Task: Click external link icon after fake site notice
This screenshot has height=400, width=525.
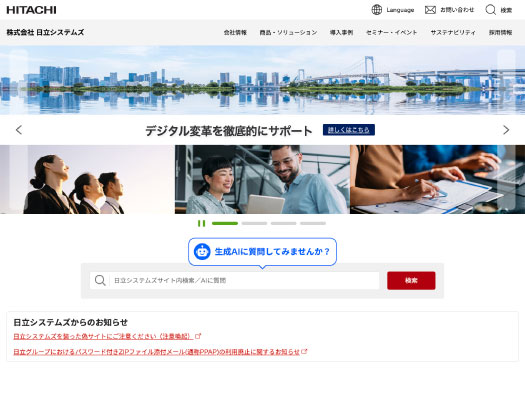Action: point(198,336)
